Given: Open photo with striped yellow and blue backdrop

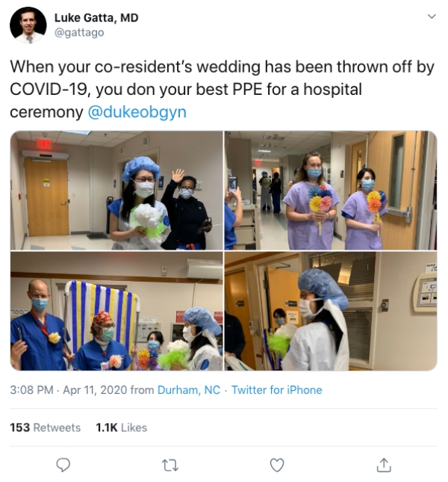Looking at the screenshot, I should [116, 311].
